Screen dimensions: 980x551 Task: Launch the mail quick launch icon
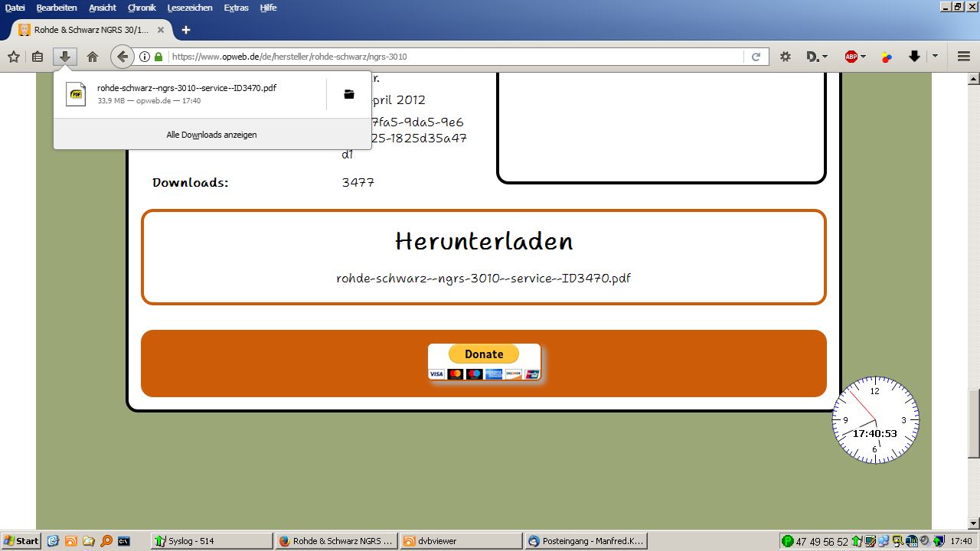[x=53, y=541]
